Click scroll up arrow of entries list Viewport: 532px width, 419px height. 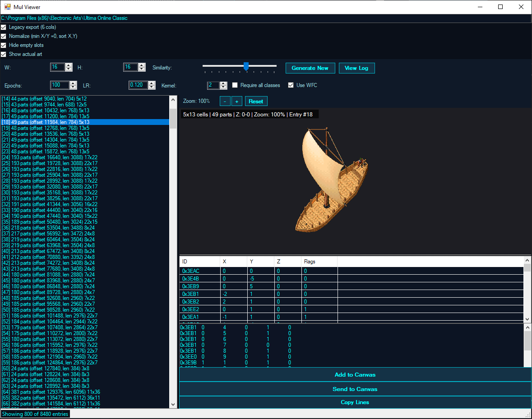[x=173, y=100]
